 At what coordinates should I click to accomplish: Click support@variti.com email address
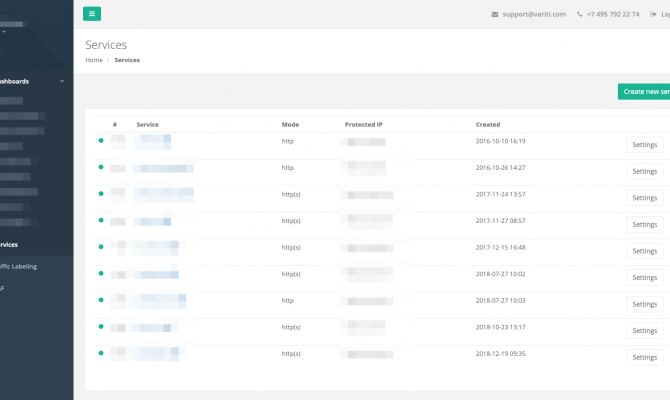[x=534, y=14]
